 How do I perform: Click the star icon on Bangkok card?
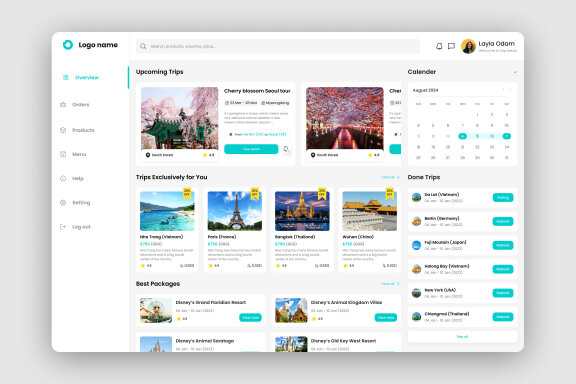pyautogui.click(x=278, y=265)
